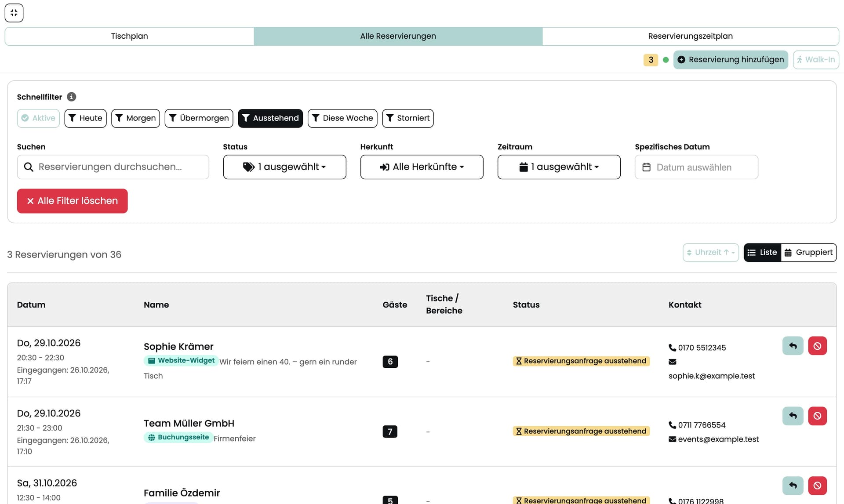Decline Team Müller GmbH reservation request
844x504 pixels.
tap(817, 416)
